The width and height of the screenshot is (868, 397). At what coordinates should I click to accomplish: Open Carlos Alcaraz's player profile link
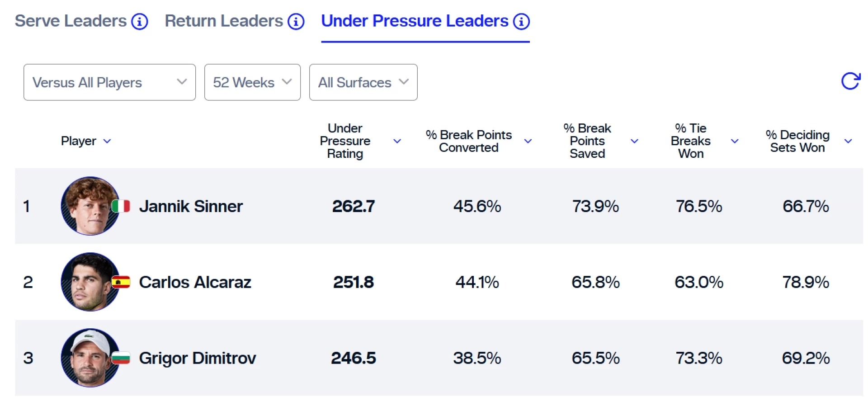point(195,283)
